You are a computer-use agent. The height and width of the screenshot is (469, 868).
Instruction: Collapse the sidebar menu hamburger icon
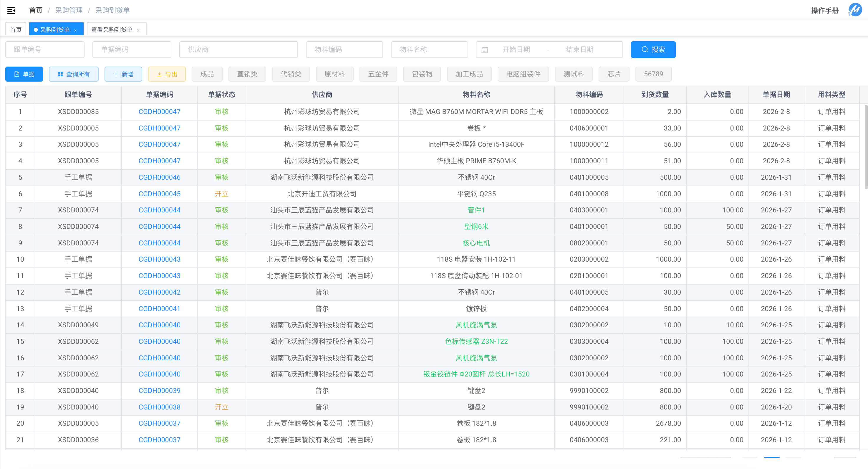(x=11, y=10)
